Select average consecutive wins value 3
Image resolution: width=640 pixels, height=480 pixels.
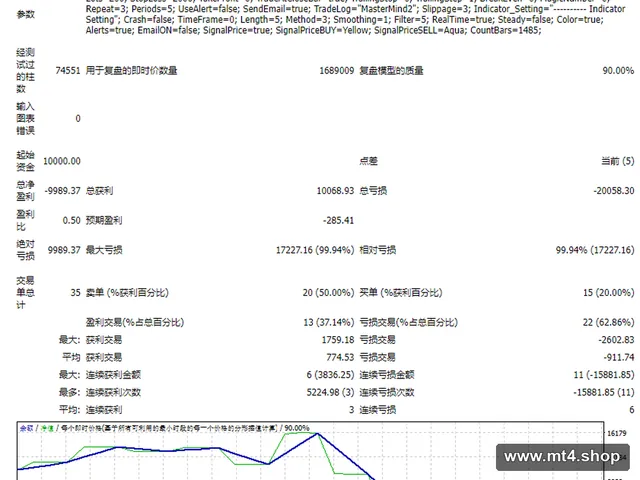[x=351, y=410]
